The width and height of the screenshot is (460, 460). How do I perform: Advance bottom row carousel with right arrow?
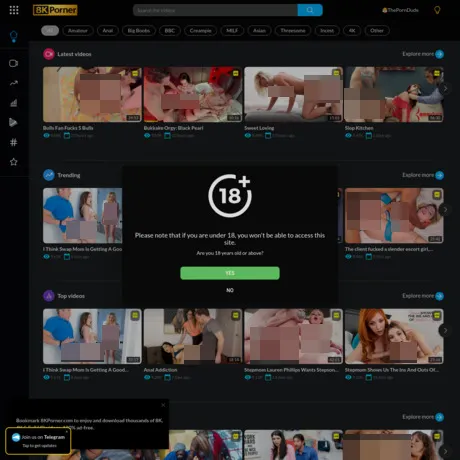(x=445, y=452)
